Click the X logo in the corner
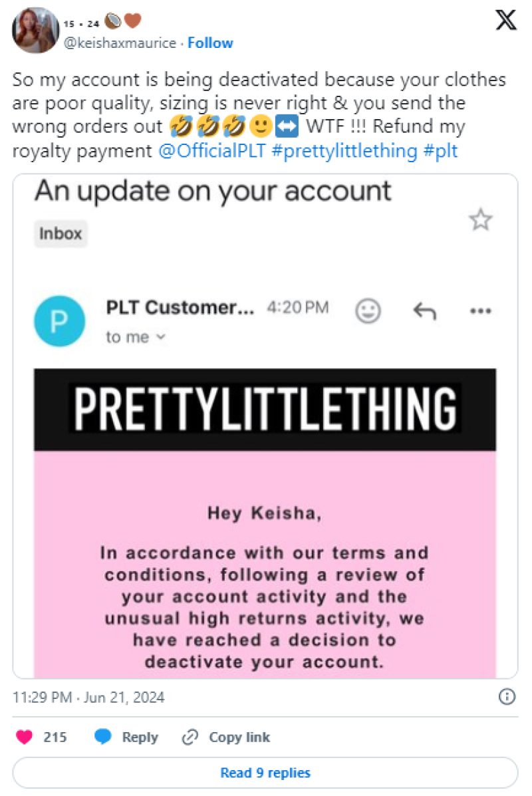This screenshot has width=532, height=796. pos(506,21)
